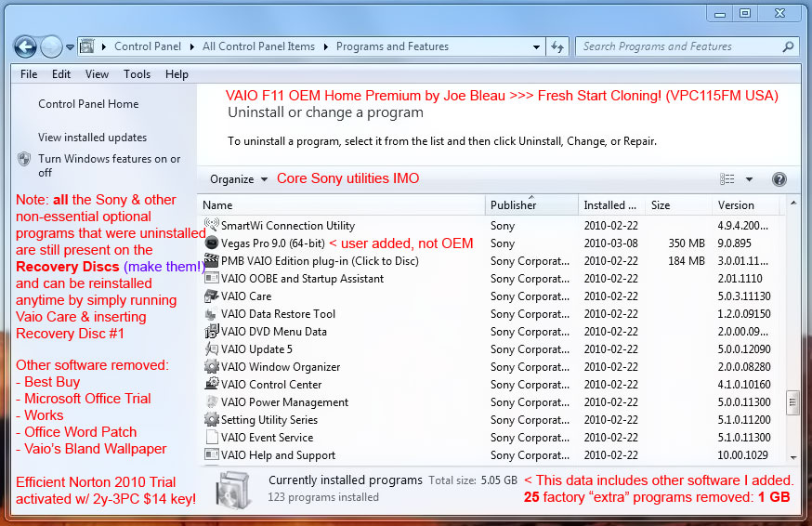Image resolution: width=812 pixels, height=526 pixels.
Task: Select the SmartWi Connection Utility icon
Action: pos(211,225)
